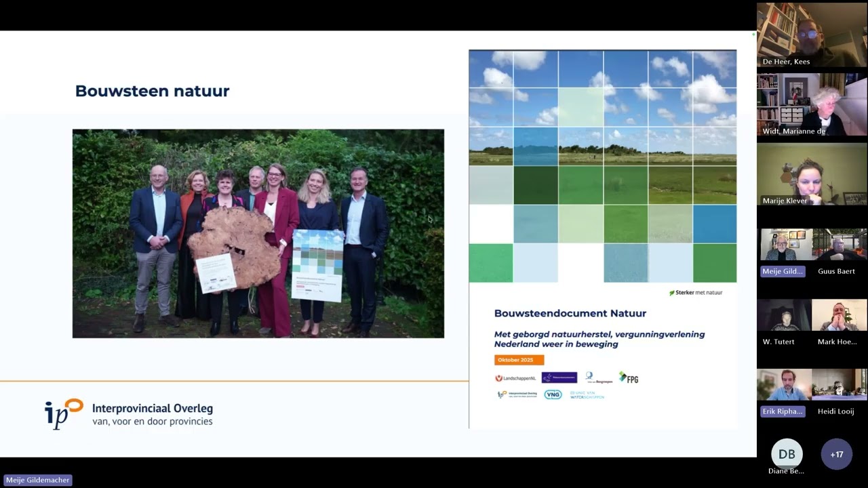
Task: Click the group photo on the slide
Action: click(258, 234)
